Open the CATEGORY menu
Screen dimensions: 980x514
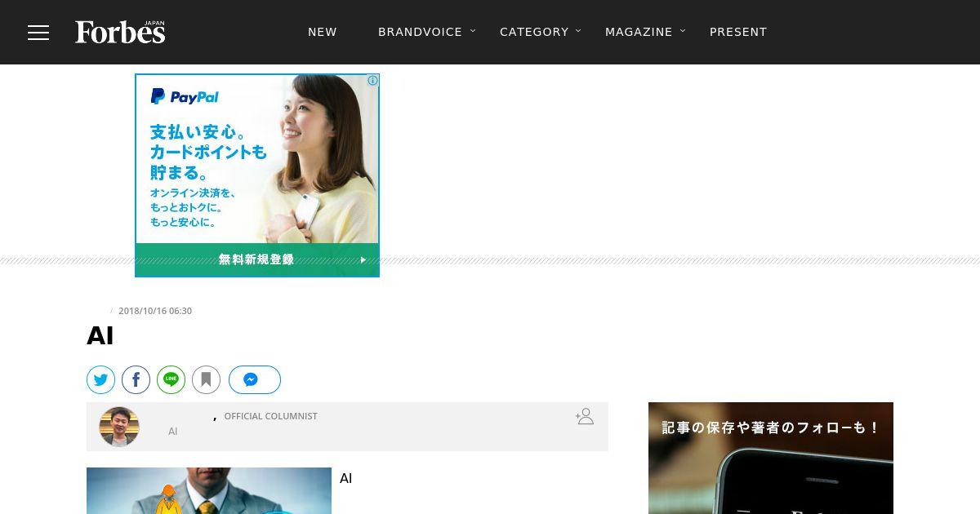point(534,32)
